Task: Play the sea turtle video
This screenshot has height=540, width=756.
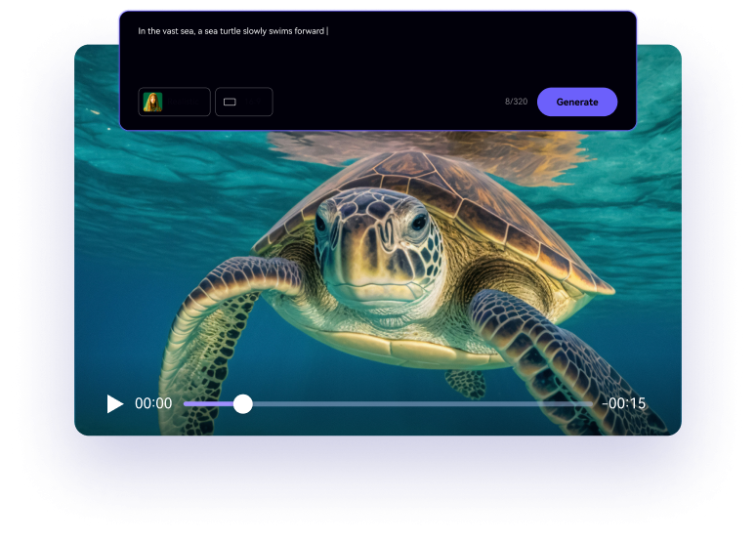Action: (114, 403)
